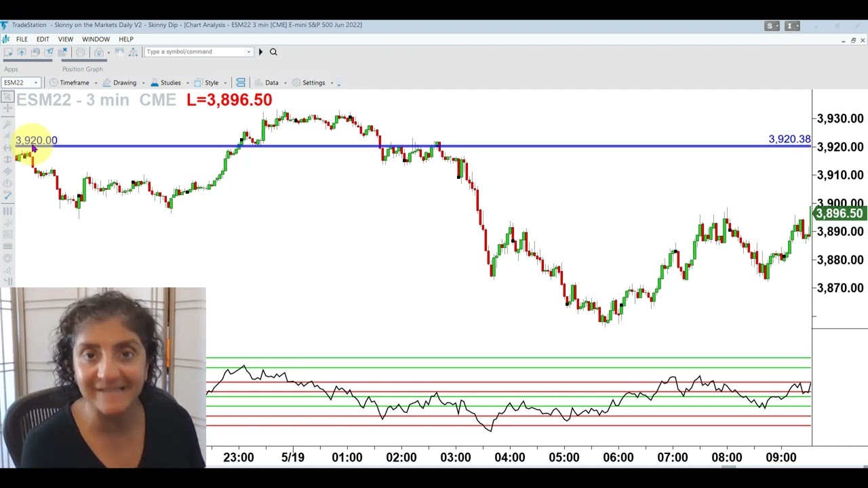This screenshot has height=488, width=868.
Task: Click the 3,870.00 price axis label
Action: point(840,288)
